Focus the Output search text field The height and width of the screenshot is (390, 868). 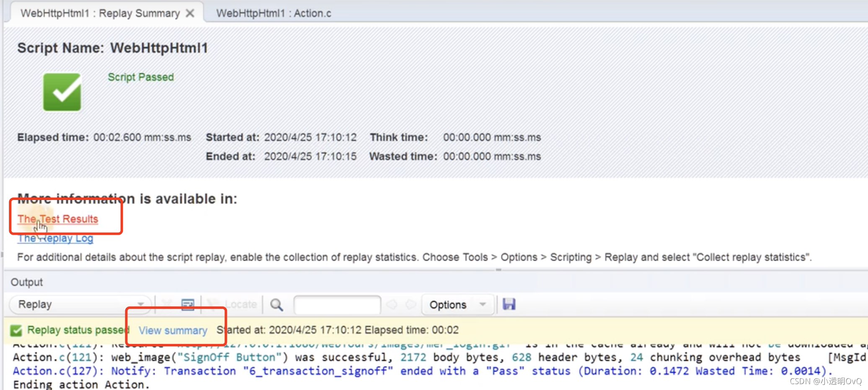click(x=337, y=305)
